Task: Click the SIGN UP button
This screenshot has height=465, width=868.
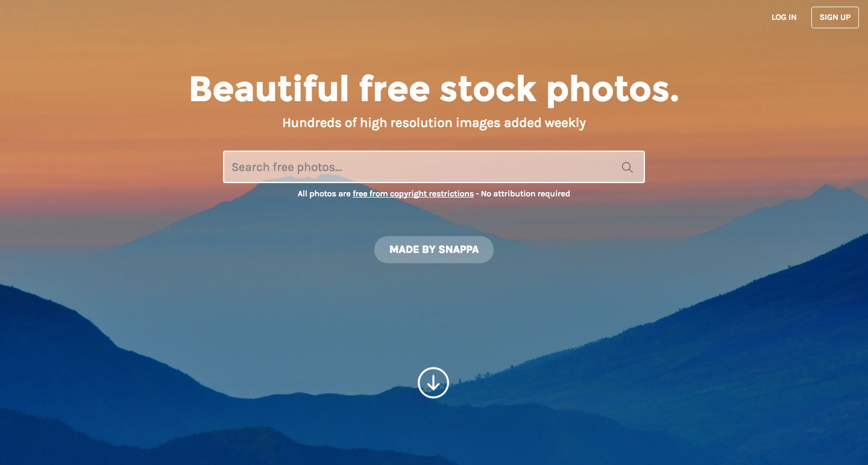Action: [835, 17]
